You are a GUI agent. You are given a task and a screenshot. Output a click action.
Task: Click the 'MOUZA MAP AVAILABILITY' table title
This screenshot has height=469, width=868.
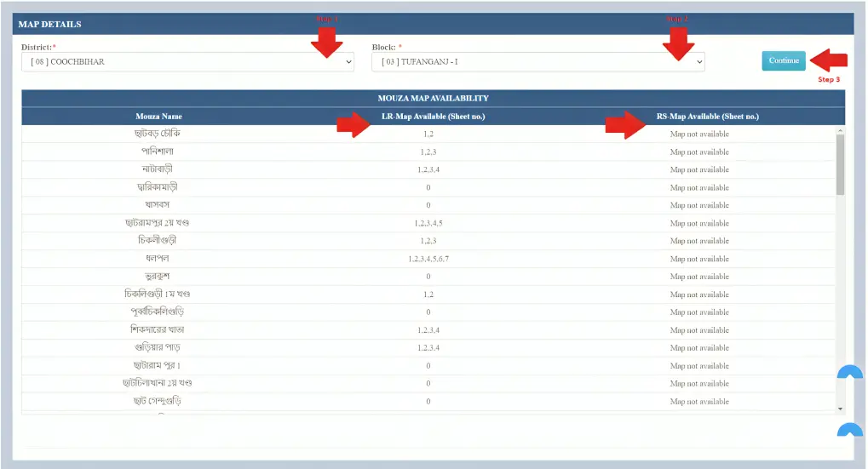tap(433, 98)
